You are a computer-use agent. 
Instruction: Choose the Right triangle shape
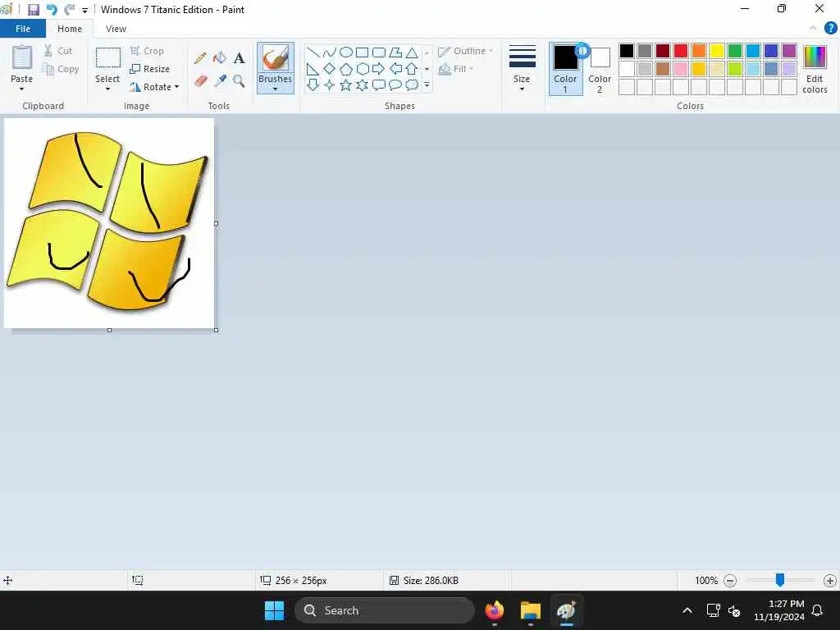(313, 69)
